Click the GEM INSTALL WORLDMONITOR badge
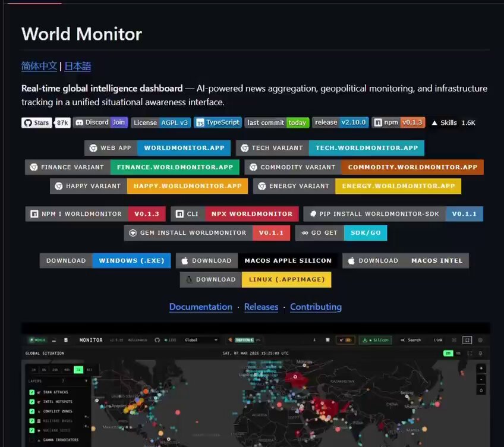Screen dimensions: 504x447 [207, 233]
